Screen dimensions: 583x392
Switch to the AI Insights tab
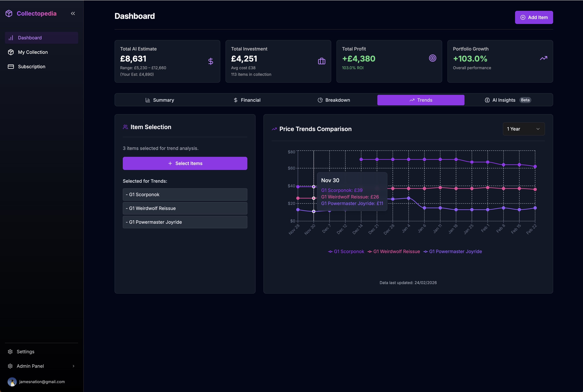click(503, 100)
